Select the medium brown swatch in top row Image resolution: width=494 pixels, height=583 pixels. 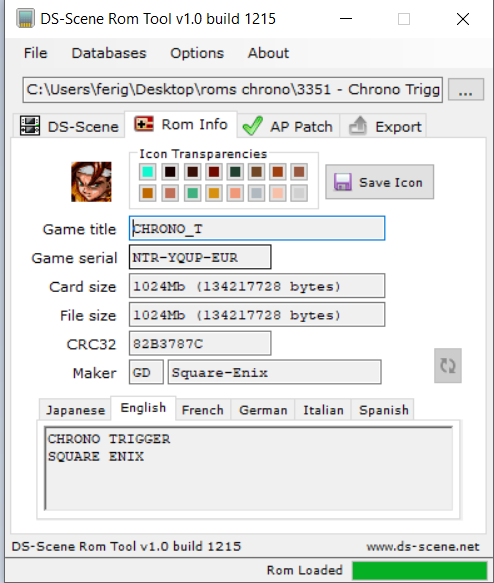tap(256, 172)
